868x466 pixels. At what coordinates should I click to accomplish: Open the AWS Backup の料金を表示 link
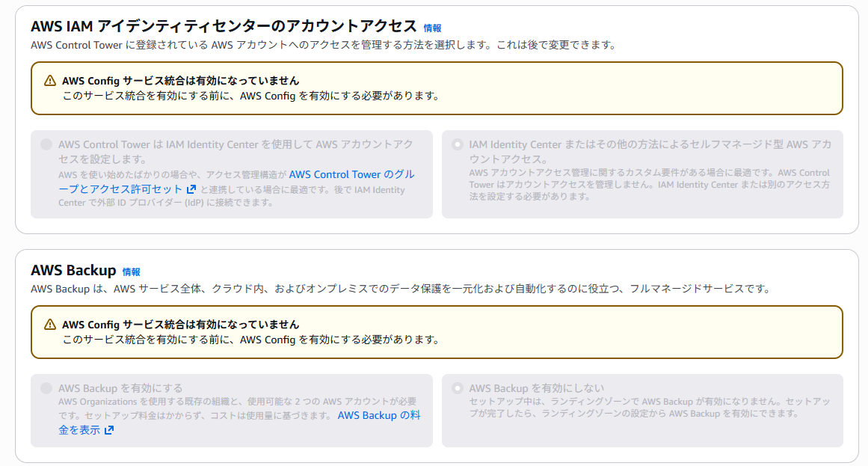coord(378,415)
